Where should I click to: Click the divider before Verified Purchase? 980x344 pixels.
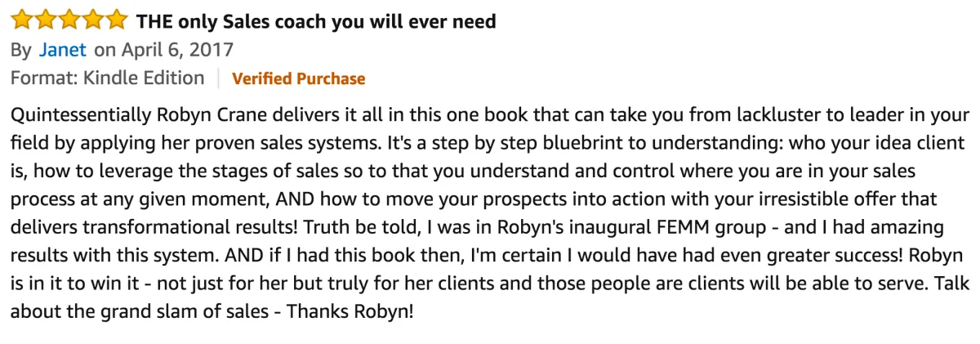219,78
